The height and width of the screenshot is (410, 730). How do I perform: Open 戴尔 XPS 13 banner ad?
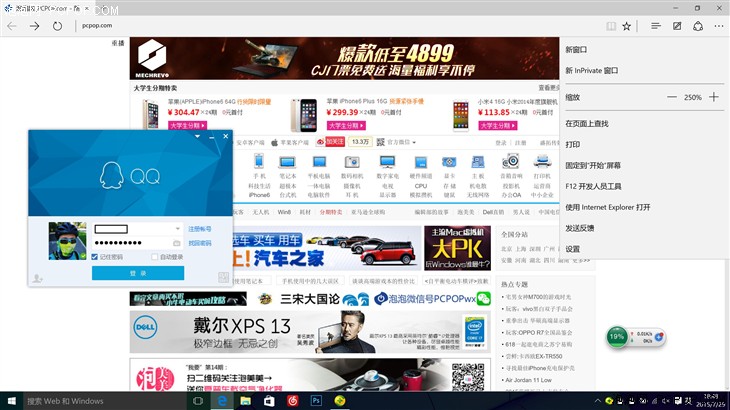310,332
